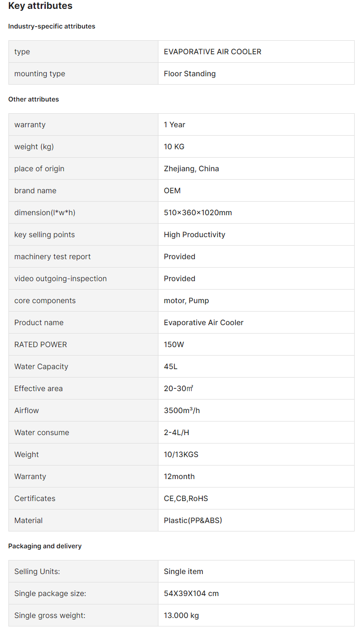Select the 150W rated power value
This screenshot has height=633, width=364.
[x=174, y=345]
